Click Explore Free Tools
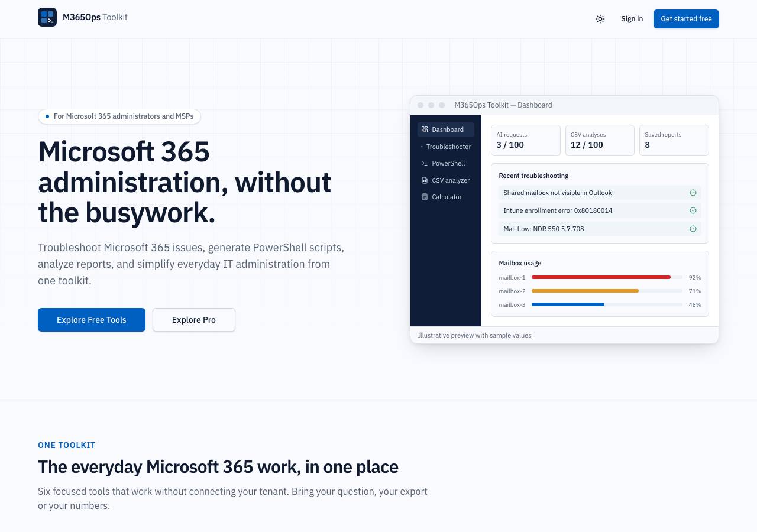The image size is (757, 532). pyautogui.click(x=92, y=320)
